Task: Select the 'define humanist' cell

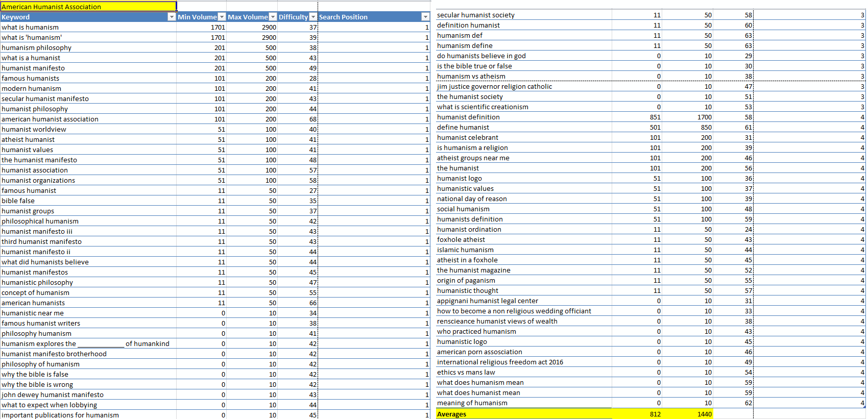Action: coord(523,127)
